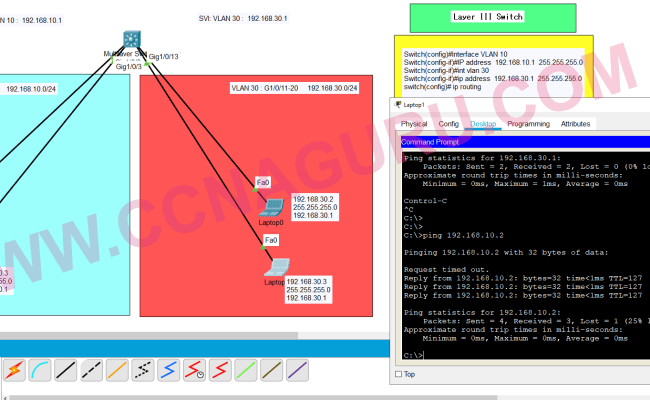Select the dotted zigzag Phone cable
This screenshot has height=400, width=650.
pos(143,370)
